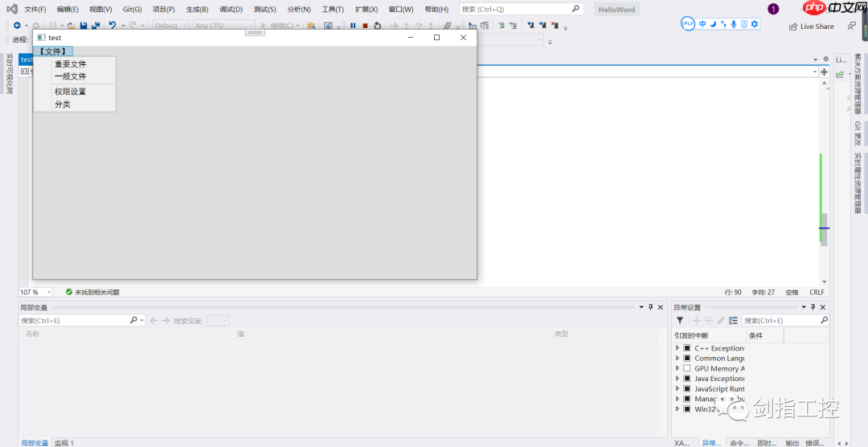Screen dimensions: 868x447
Task: Expand the GPU Memory Access node
Action: pyautogui.click(x=678, y=368)
